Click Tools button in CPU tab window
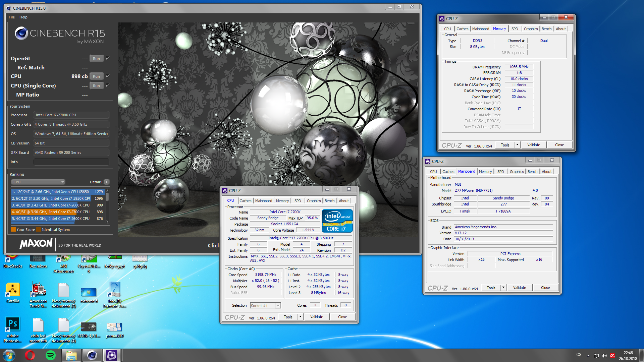The height and width of the screenshot is (362, 644). tap(288, 317)
